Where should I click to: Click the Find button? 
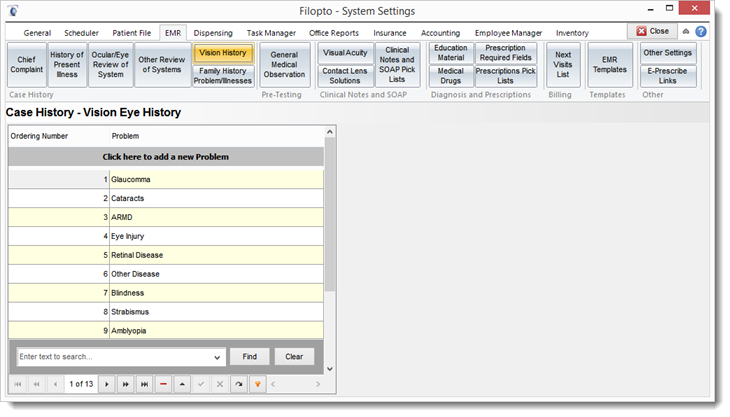click(250, 357)
